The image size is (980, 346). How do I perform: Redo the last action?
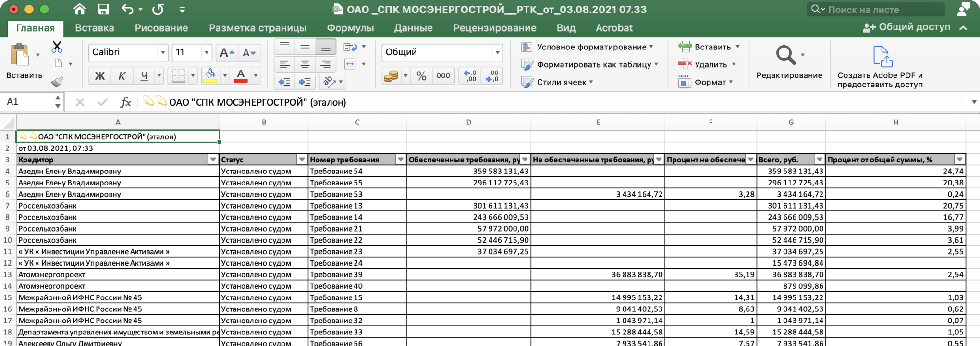pos(158,9)
